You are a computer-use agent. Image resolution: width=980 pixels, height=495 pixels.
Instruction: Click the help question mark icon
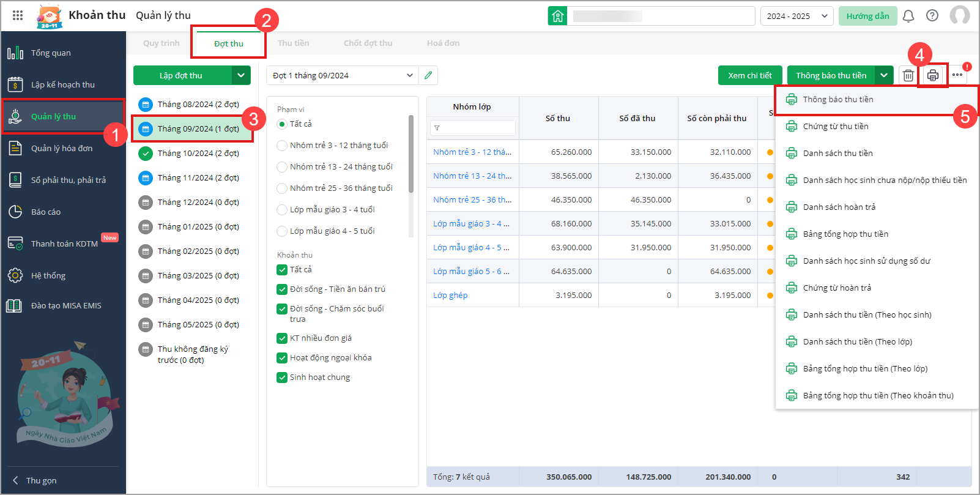point(932,16)
